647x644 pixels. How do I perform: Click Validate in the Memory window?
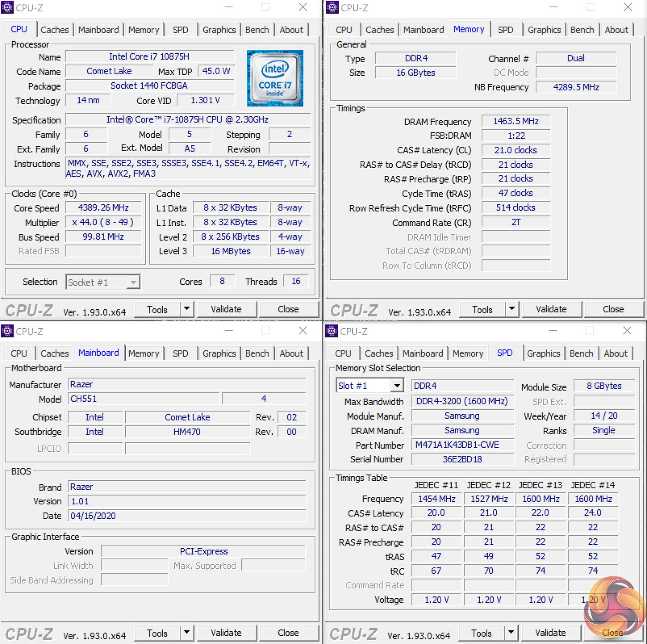click(x=551, y=309)
